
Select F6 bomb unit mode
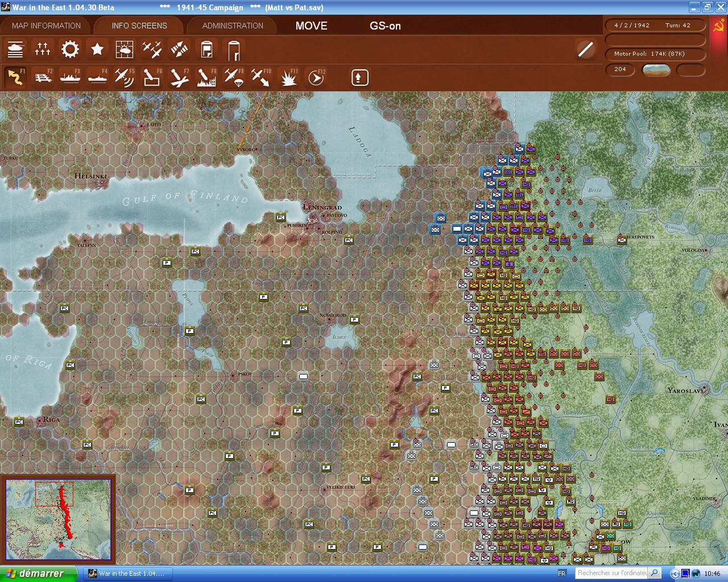(152, 77)
